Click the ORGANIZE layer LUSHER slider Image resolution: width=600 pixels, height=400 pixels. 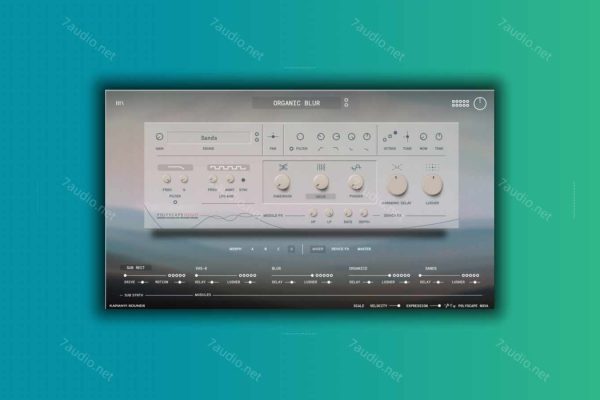(x=405, y=282)
